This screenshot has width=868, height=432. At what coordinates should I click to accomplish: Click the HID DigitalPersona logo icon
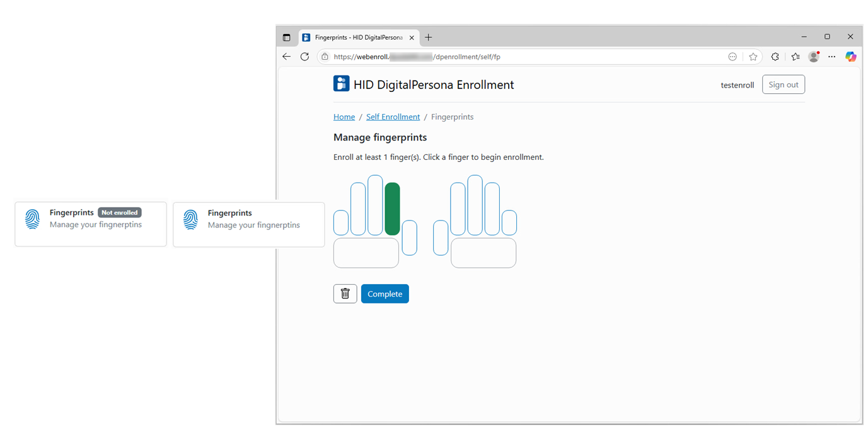click(x=341, y=84)
